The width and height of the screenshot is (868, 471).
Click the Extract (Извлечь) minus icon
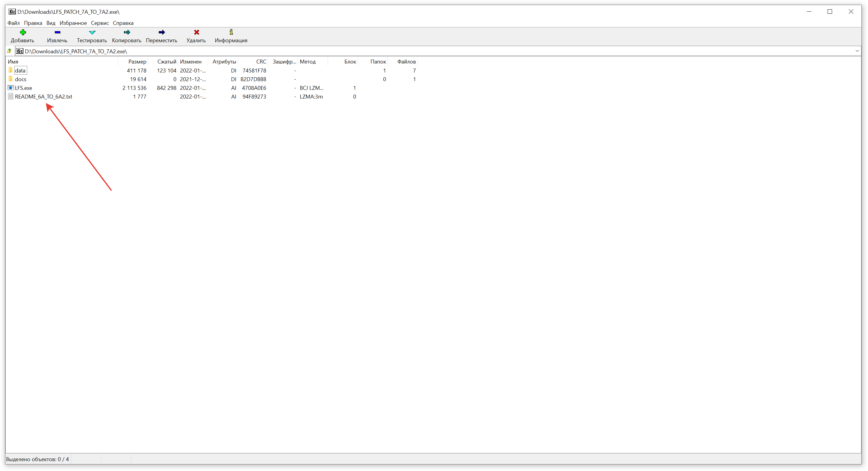(x=57, y=32)
